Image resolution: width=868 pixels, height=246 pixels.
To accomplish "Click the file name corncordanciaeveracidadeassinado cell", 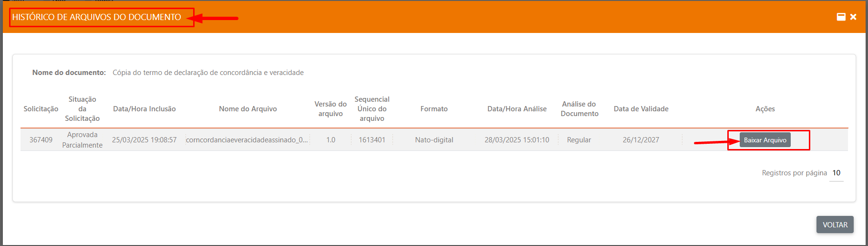I will pos(247,140).
